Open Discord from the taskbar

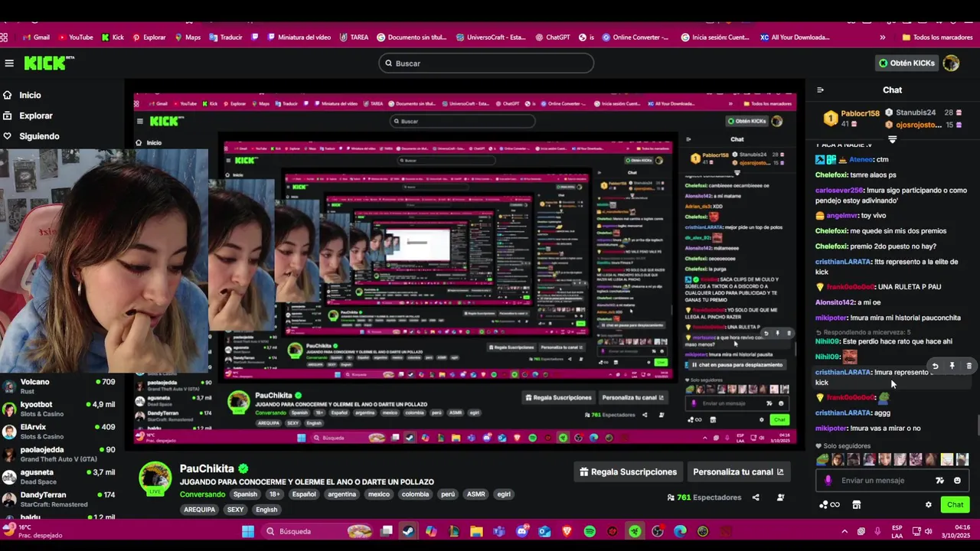[x=522, y=531]
